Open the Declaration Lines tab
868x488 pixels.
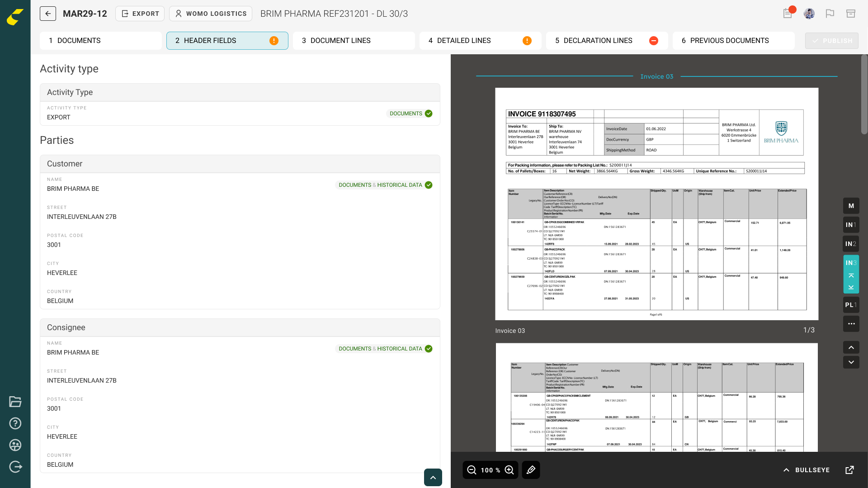click(x=607, y=41)
